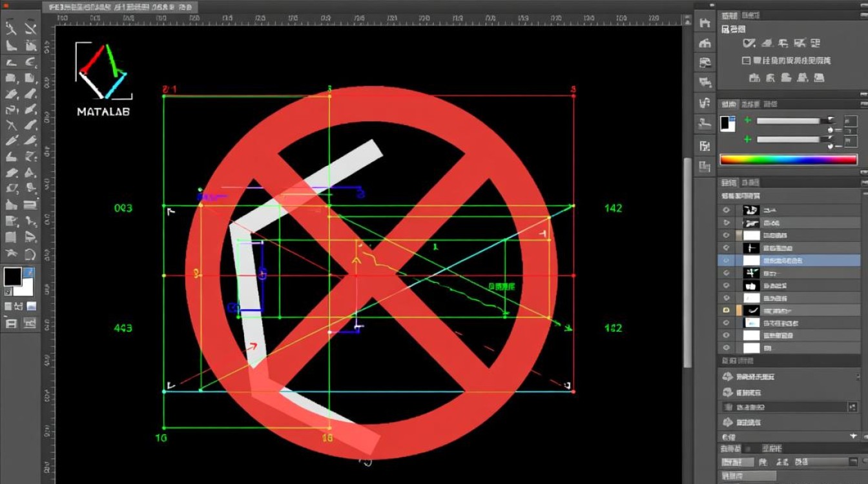Image resolution: width=868 pixels, height=484 pixels.
Task: Hide the topmost layer using its eye icon
Action: pyautogui.click(x=727, y=210)
